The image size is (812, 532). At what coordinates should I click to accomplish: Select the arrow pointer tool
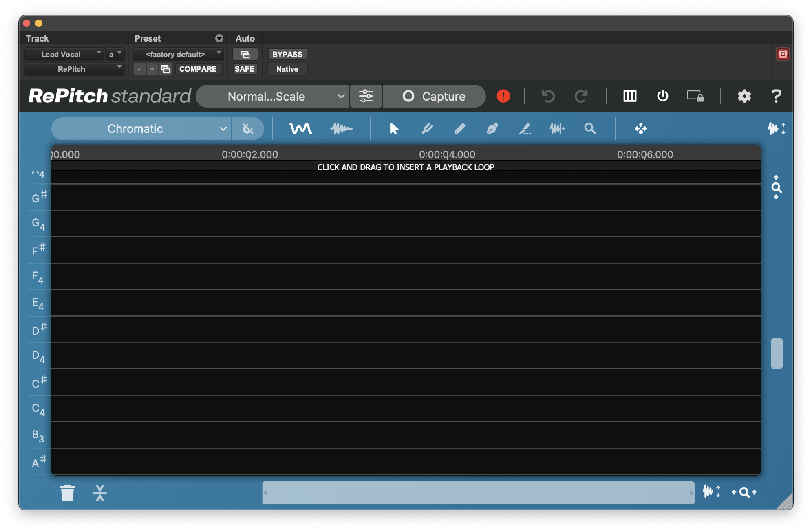(393, 129)
